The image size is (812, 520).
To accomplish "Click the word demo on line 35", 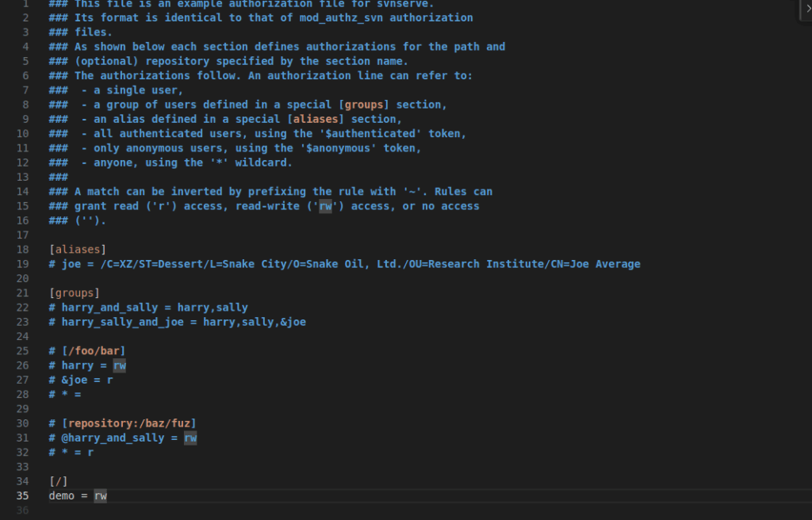I will point(61,496).
